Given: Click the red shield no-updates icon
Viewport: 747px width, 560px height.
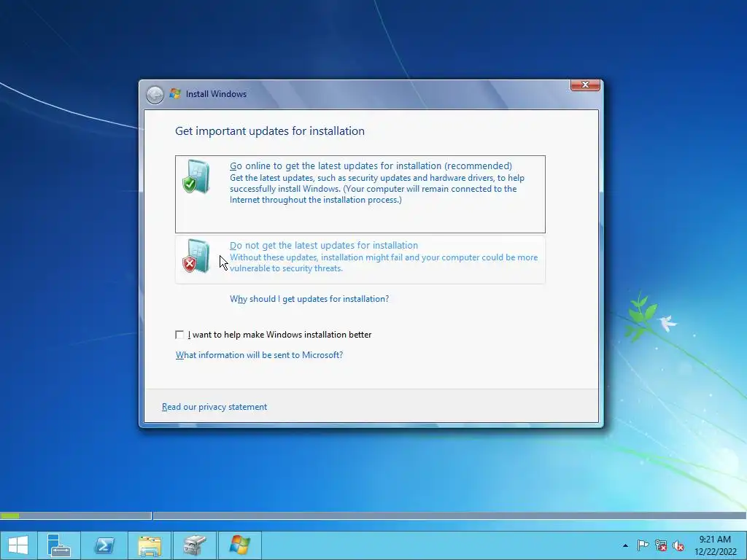Looking at the screenshot, I should point(196,256).
